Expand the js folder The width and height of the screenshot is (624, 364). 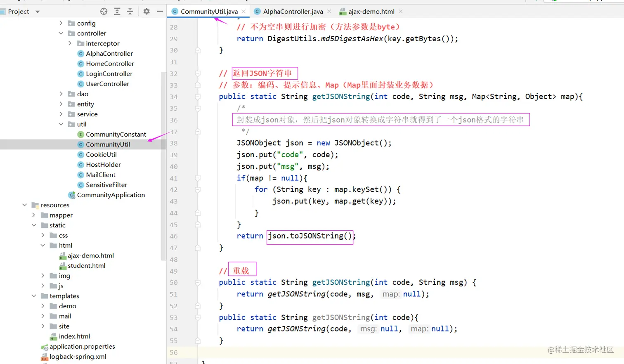43,286
